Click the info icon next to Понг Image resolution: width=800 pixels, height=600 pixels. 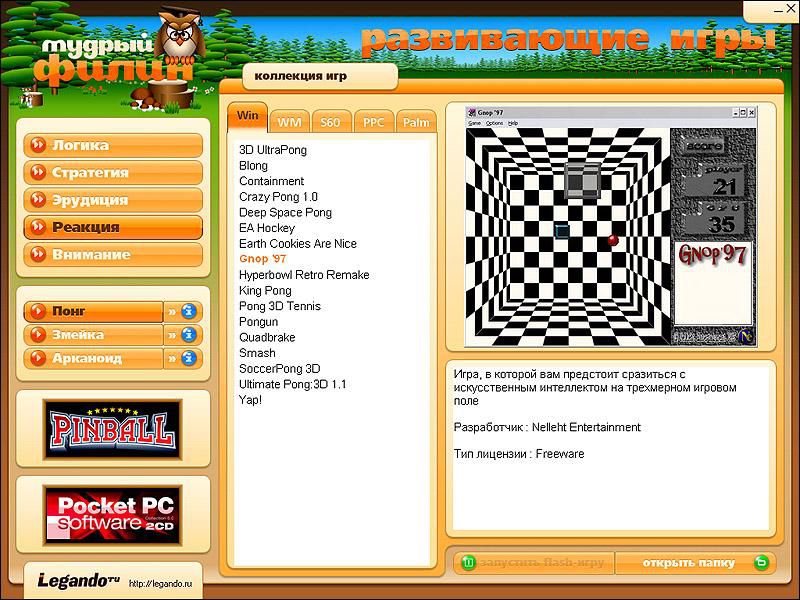[x=190, y=311]
